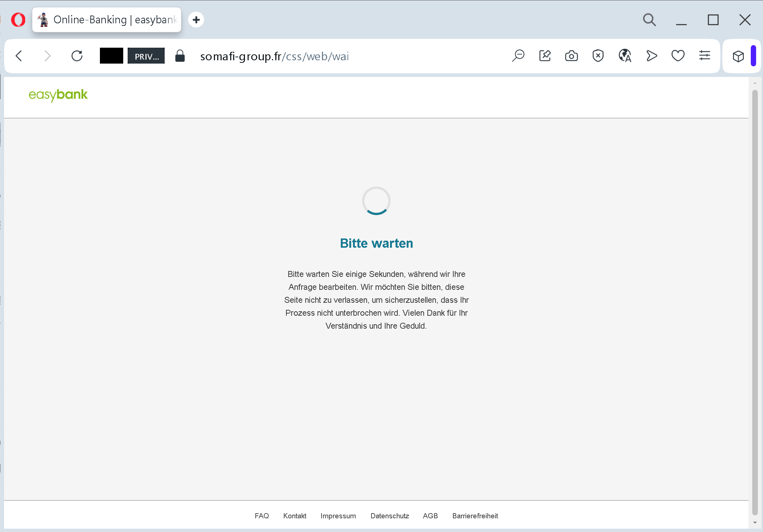Click the Opera menu logo
This screenshot has width=763, height=532.
(18, 20)
